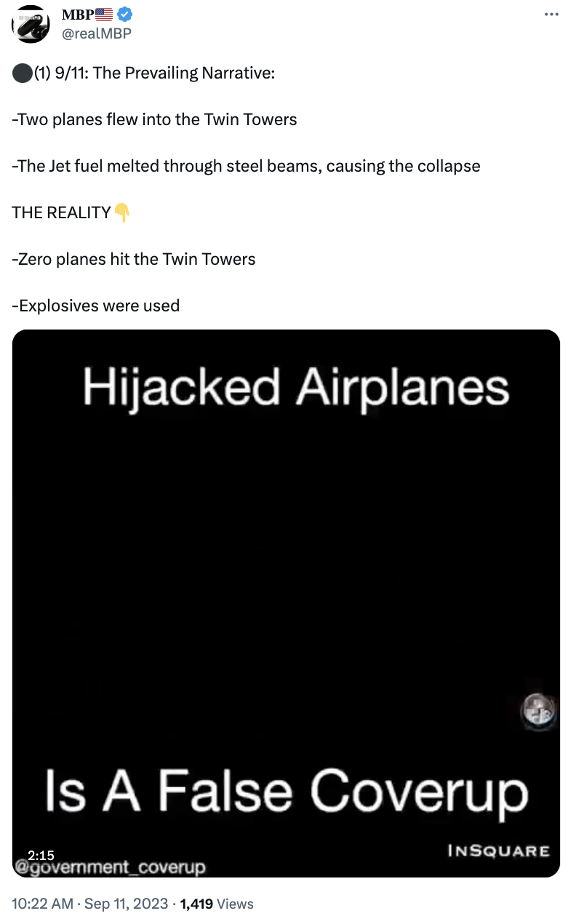The width and height of the screenshot is (576, 924).
Task: Play the video from its center
Action: click(x=287, y=603)
